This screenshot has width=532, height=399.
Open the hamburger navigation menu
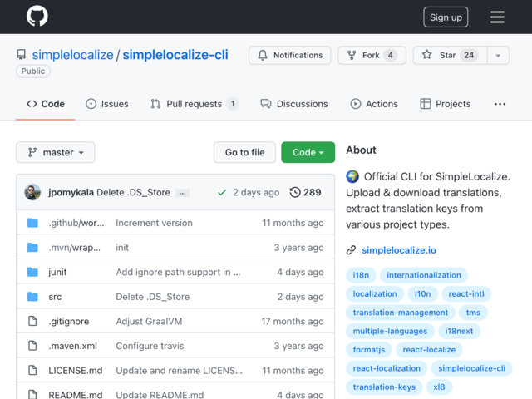tap(497, 17)
